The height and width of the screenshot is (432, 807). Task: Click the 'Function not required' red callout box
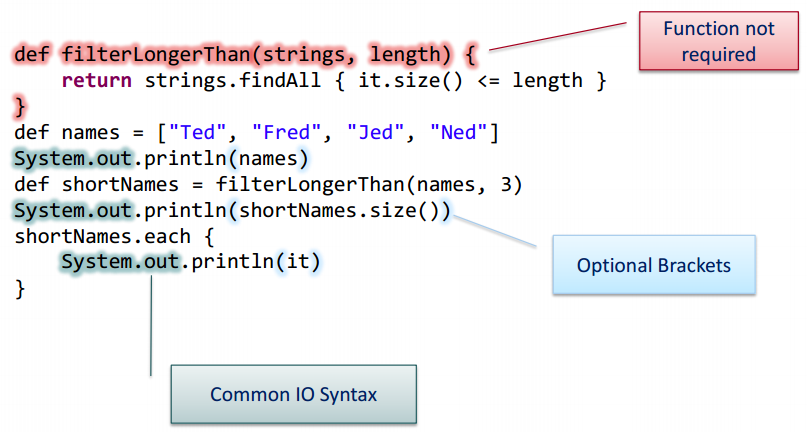coord(718,41)
